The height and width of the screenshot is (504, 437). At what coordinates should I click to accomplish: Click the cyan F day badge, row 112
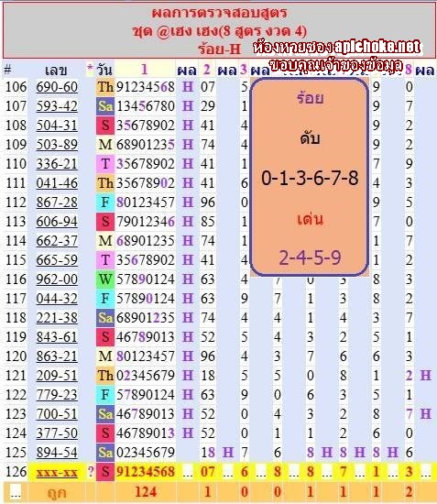tap(105, 203)
